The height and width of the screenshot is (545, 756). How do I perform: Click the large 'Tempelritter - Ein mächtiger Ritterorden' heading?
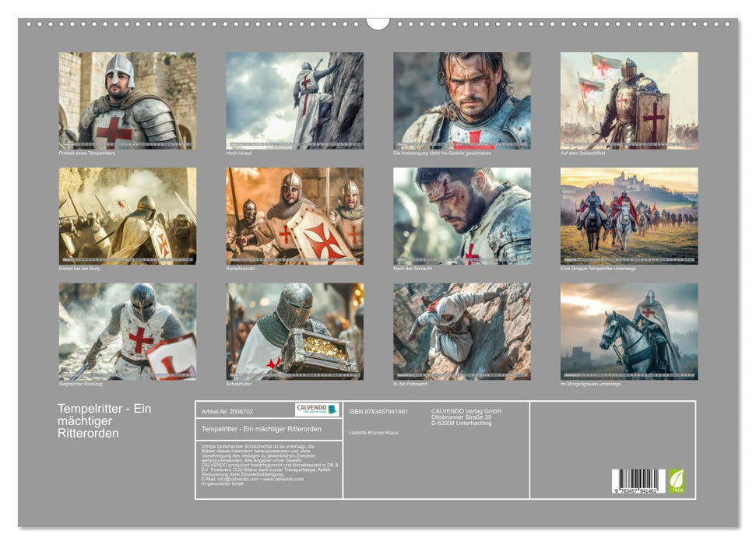tap(104, 420)
